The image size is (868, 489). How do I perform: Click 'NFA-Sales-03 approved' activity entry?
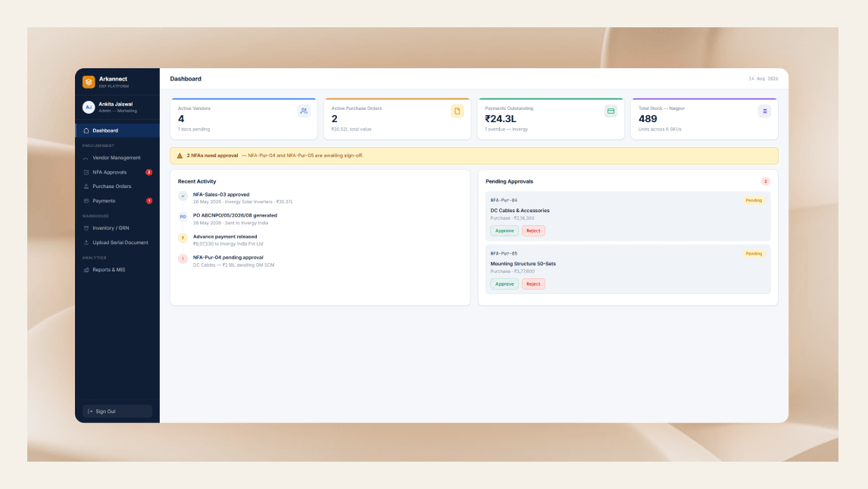click(221, 195)
